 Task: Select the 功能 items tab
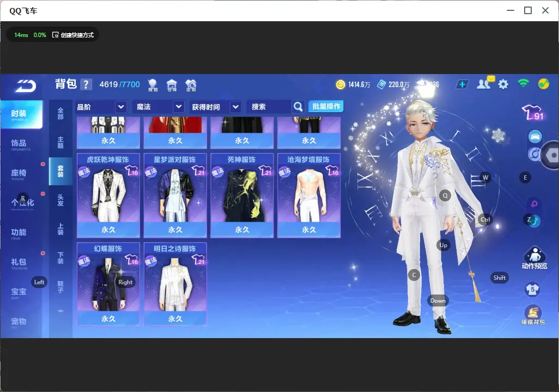point(19,233)
